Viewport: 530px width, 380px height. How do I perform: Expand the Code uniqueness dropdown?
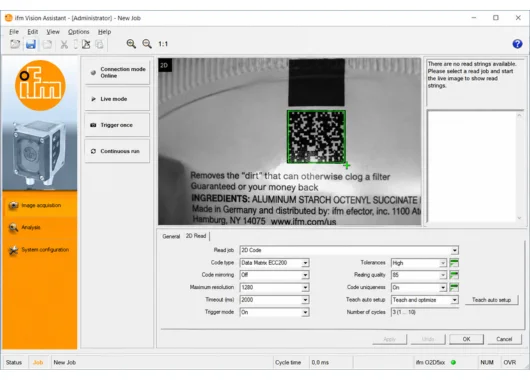pos(442,288)
